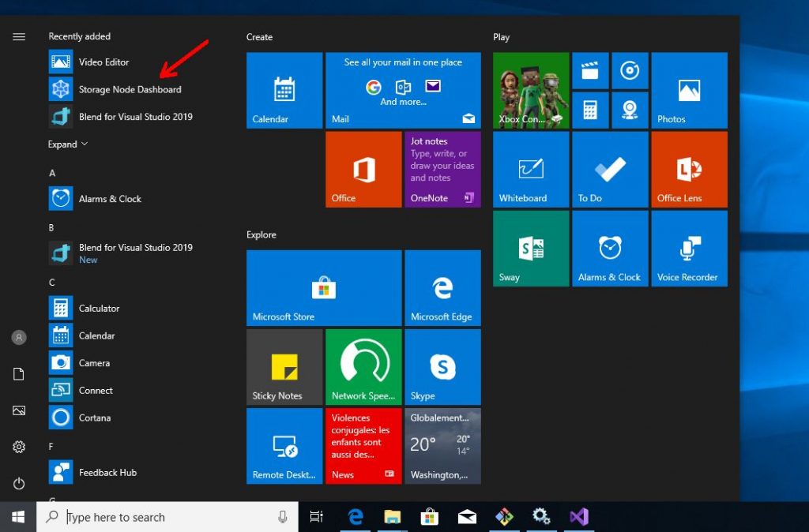Select Cortana in the app list
This screenshot has height=532, width=809.
pyautogui.click(x=94, y=418)
